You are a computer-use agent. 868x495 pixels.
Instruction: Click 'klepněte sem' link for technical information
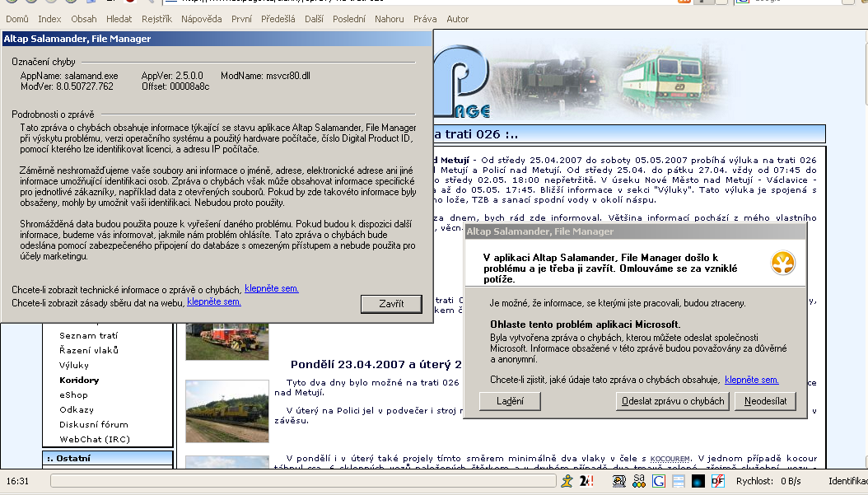click(271, 288)
